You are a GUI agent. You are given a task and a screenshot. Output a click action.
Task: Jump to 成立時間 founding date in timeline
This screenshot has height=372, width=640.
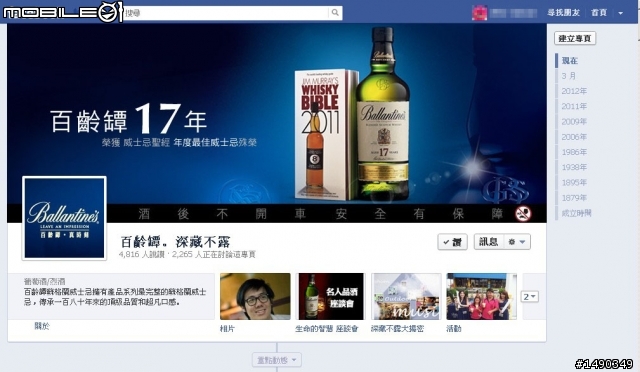[576, 213]
